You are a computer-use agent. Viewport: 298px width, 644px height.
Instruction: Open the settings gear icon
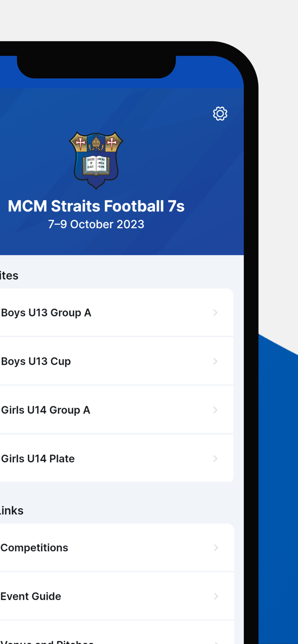coord(220,113)
